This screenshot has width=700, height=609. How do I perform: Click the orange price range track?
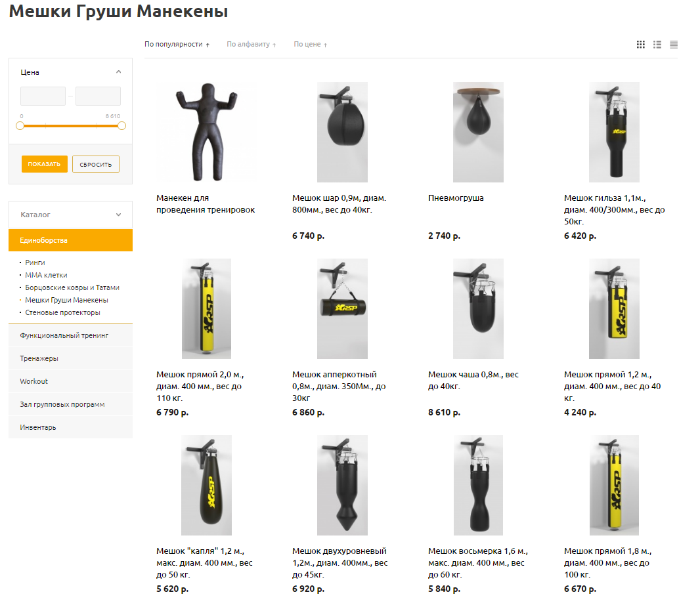[70, 126]
